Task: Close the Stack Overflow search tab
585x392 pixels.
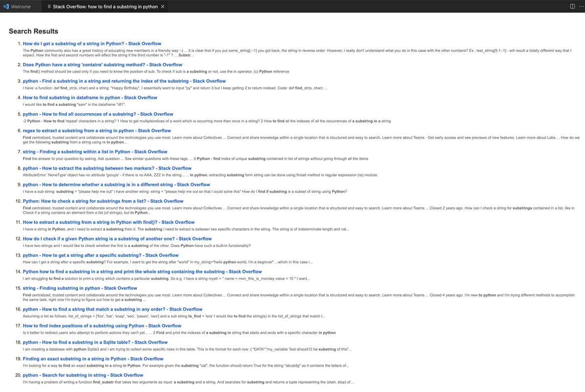Action: coord(163,7)
